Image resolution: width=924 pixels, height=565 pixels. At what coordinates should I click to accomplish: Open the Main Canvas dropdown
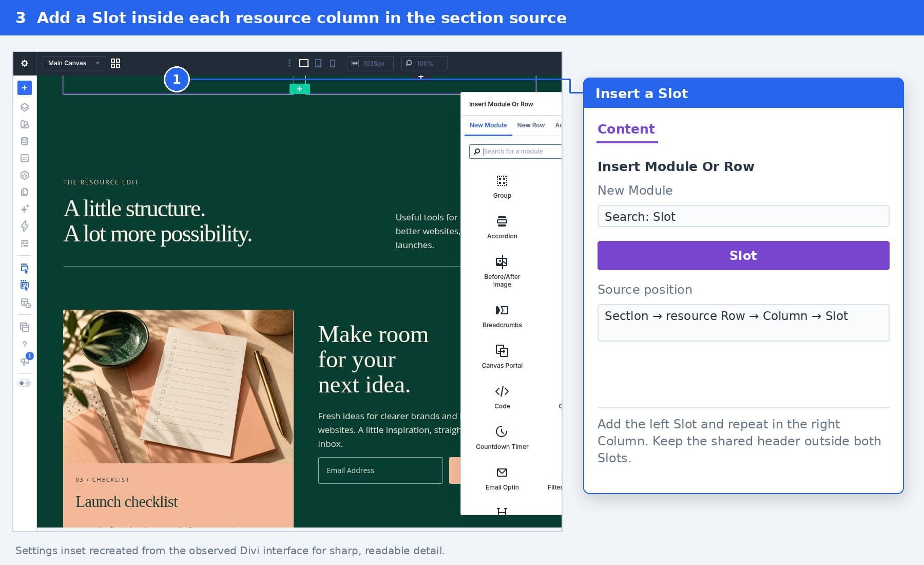[x=73, y=63]
